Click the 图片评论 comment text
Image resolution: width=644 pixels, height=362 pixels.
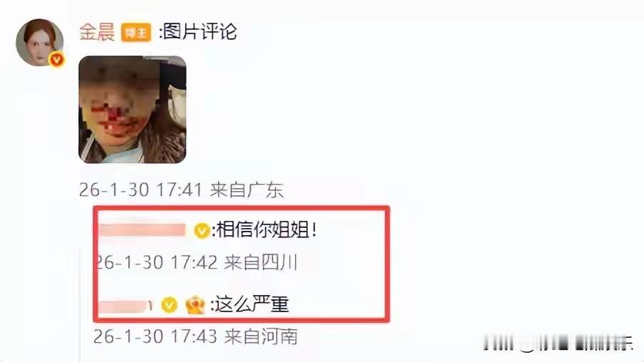pos(200,32)
